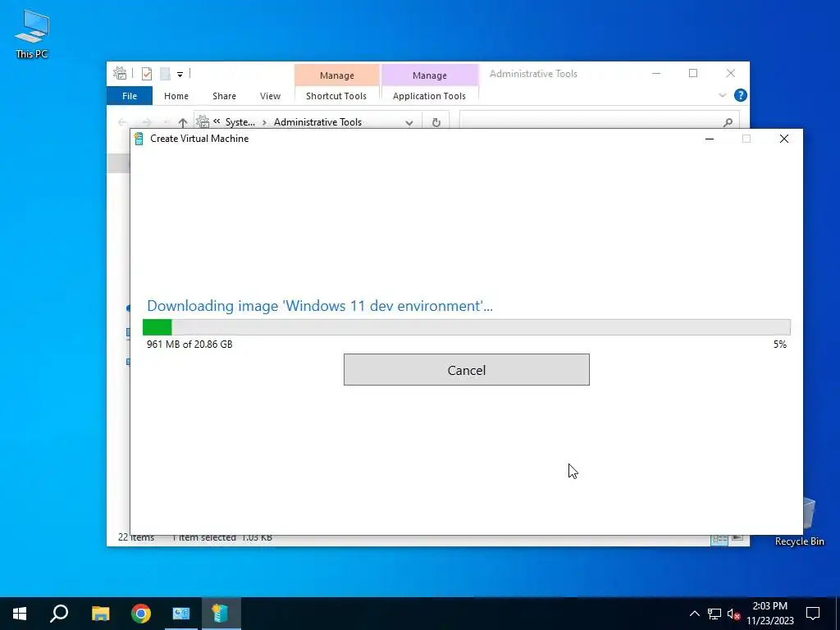This screenshot has width=840, height=630.
Task: Minimize the Create Virtual Machine dialog
Action: tap(710, 139)
